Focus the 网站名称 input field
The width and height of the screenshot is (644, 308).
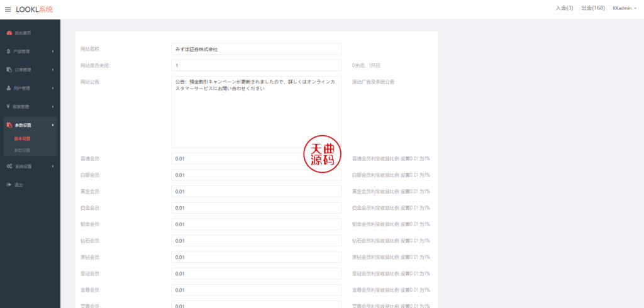point(257,49)
